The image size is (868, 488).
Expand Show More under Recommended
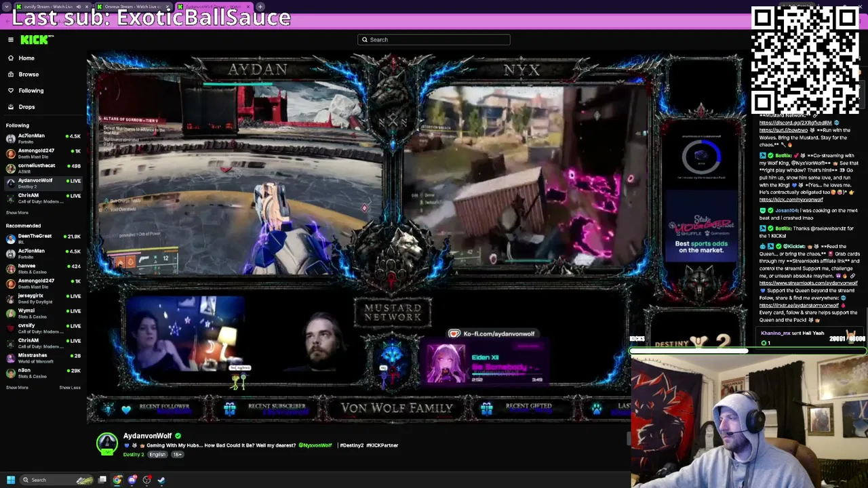(x=17, y=388)
